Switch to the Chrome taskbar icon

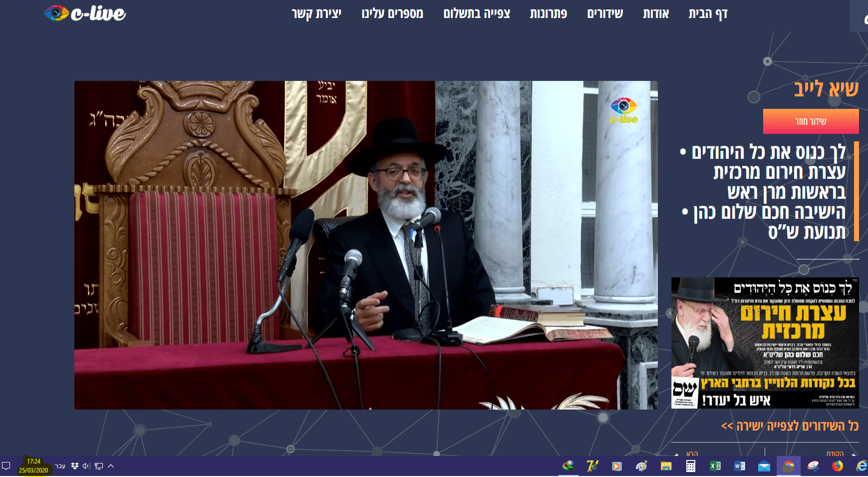pyautogui.click(x=789, y=466)
